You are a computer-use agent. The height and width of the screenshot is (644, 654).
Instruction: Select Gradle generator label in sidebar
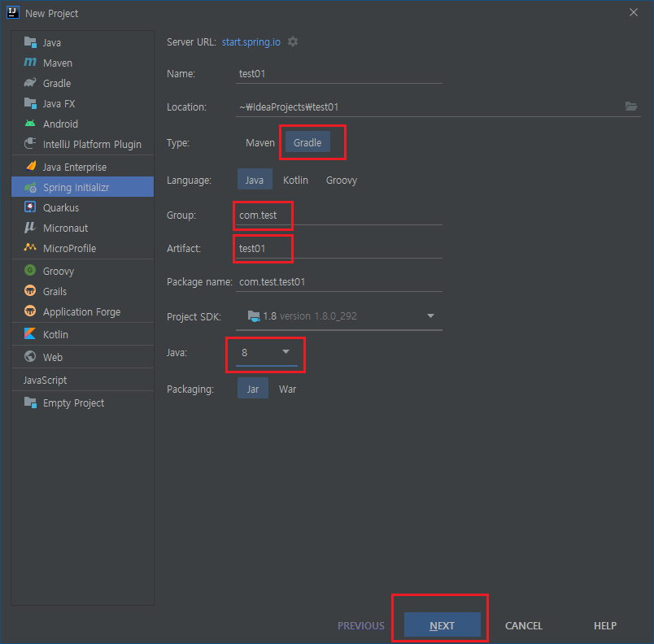57,84
